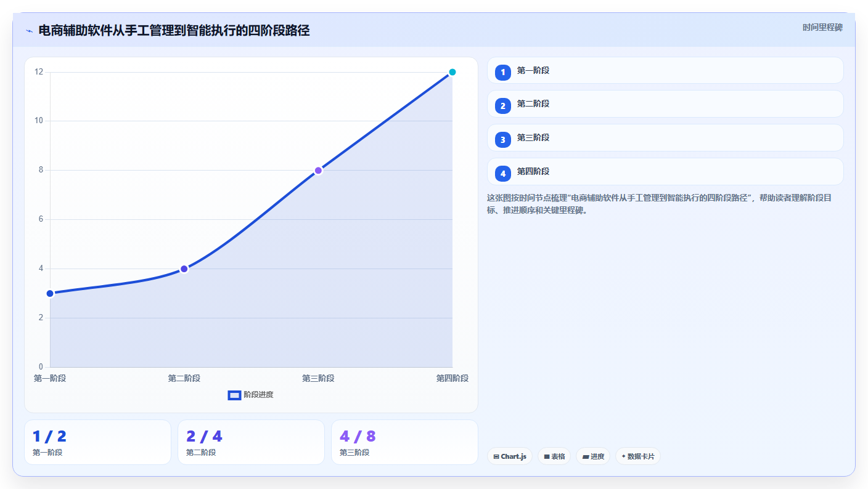
Task: Click the lightning icon beside the title
Action: coord(29,31)
